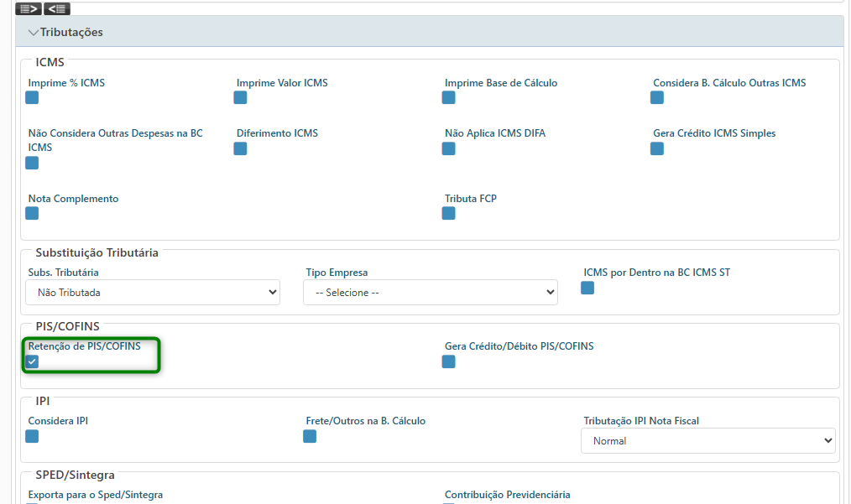Tick the Nota Complemento checkbox

(x=32, y=213)
